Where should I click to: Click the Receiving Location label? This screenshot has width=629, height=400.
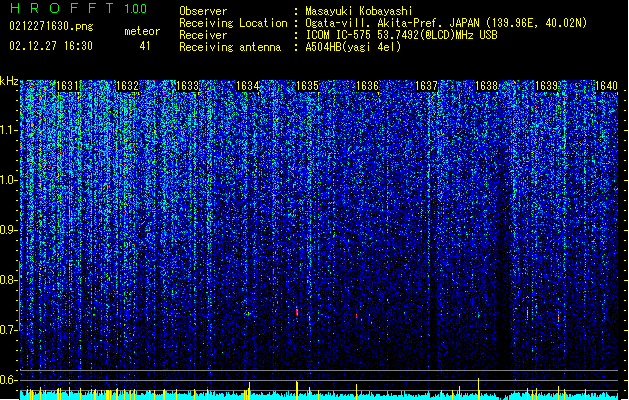233,23
